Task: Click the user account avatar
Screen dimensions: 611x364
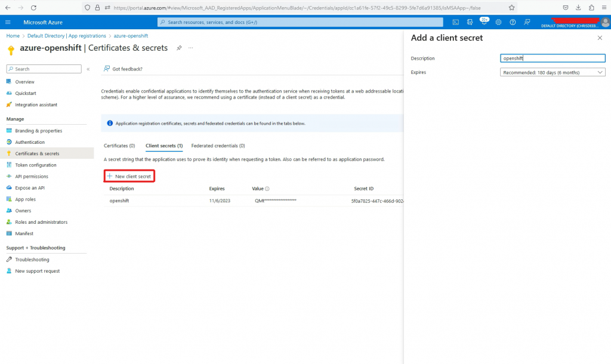Action: (x=605, y=22)
